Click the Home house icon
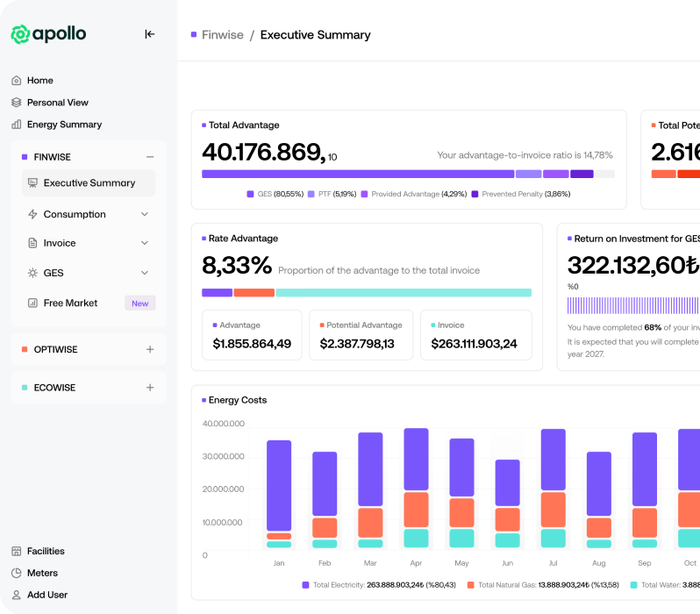 (x=16, y=81)
